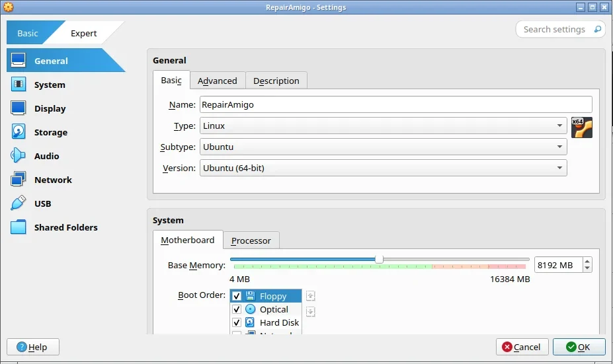Click the 4 MB minimum memory label

tap(239, 279)
